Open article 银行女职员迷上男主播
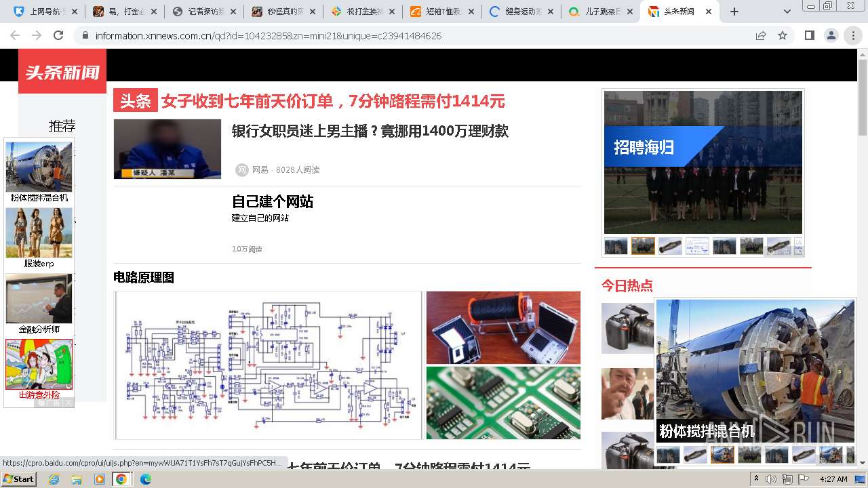 click(x=370, y=131)
